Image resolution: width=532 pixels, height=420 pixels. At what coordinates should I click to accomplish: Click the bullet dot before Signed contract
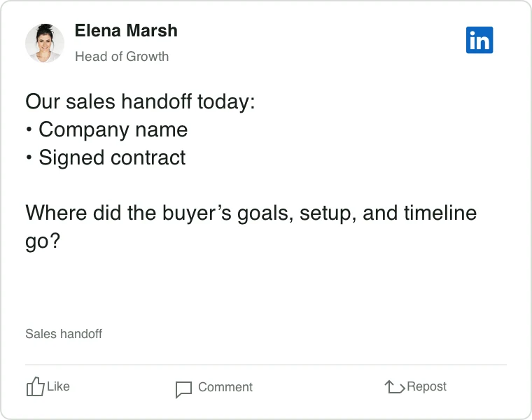(x=29, y=157)
